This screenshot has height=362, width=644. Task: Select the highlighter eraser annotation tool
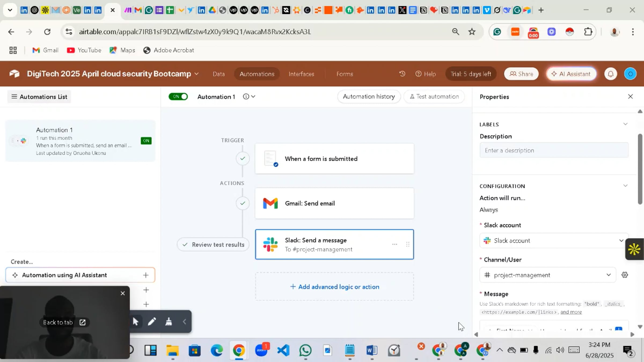pos(169,322)
